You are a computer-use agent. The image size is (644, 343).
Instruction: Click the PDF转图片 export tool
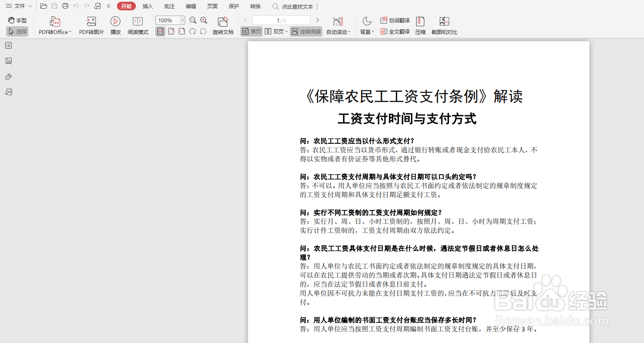[91, 25]
